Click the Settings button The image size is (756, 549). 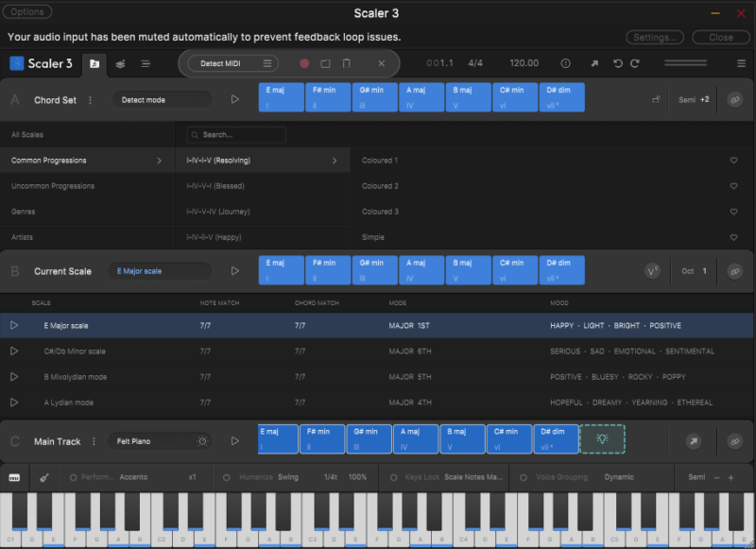655,36
